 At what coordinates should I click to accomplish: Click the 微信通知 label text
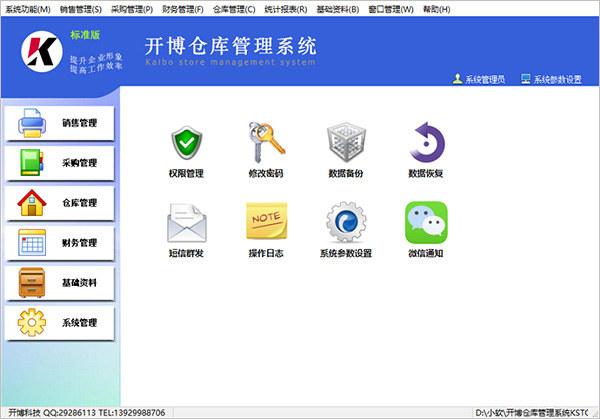426,253
